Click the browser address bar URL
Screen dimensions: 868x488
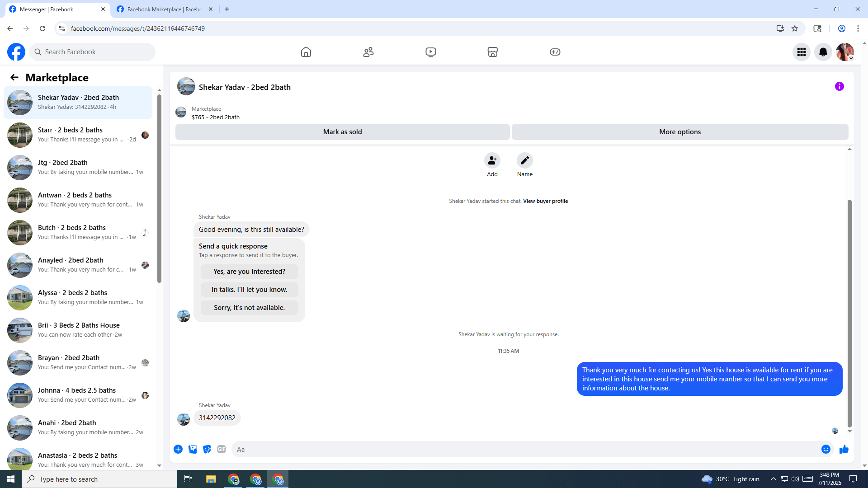tap(138, 28)
